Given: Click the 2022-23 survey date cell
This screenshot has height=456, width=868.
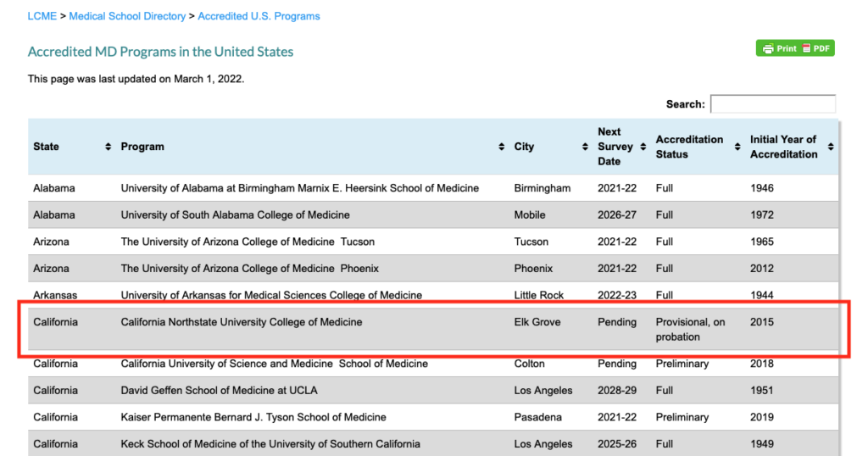Looking at the screenshot, I should (x=617, y=295).
